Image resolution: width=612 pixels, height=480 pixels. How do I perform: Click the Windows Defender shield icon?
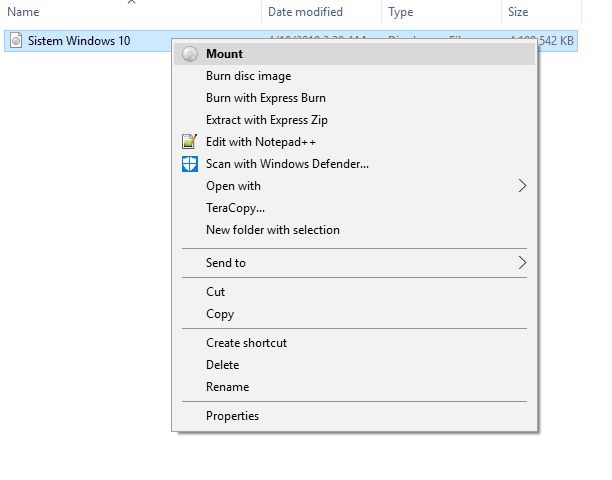point(190,164)
